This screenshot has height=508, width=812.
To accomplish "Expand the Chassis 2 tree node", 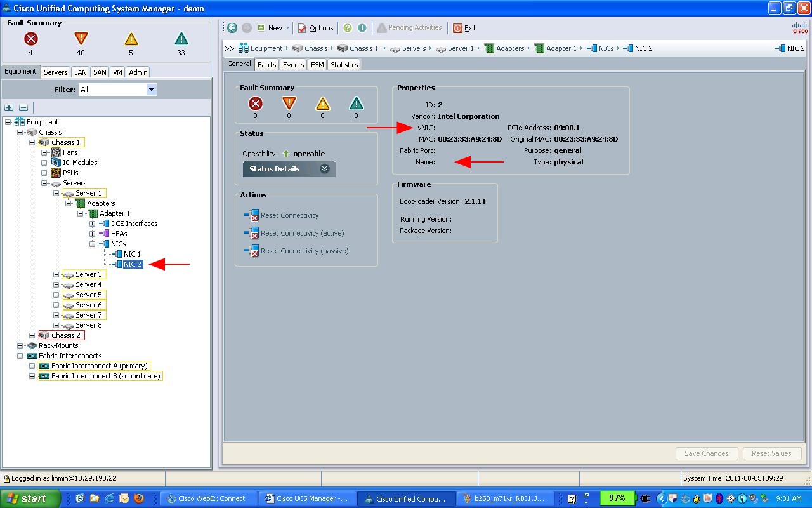I will tap(32, 335).
